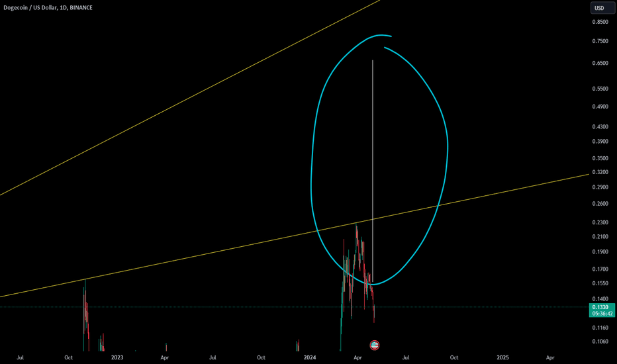Click the 0.1060 price axis label

tap(600, 341)
